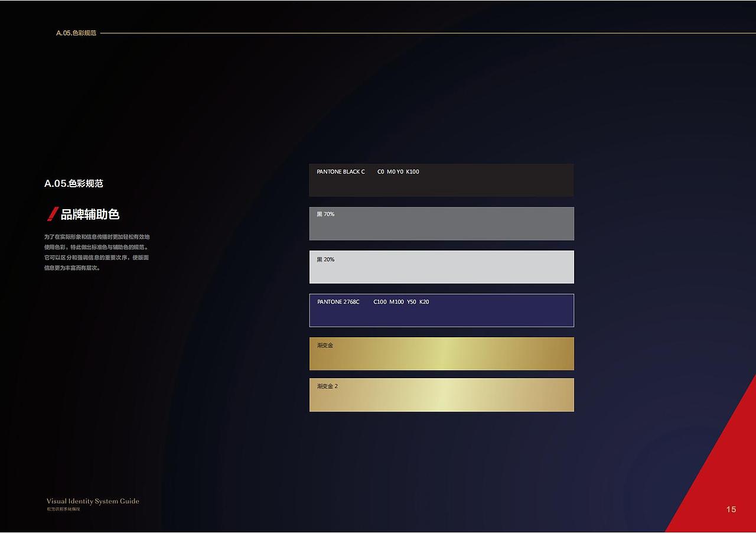756x533 pixels.
Task: Select the 渐变金 2 gradient swatch
Action: pos(441,395)
